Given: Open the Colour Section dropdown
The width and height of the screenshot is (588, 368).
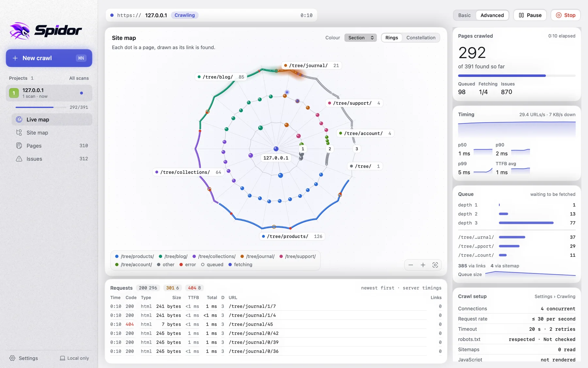Looking at the screenshot, I should pos(360,38).
